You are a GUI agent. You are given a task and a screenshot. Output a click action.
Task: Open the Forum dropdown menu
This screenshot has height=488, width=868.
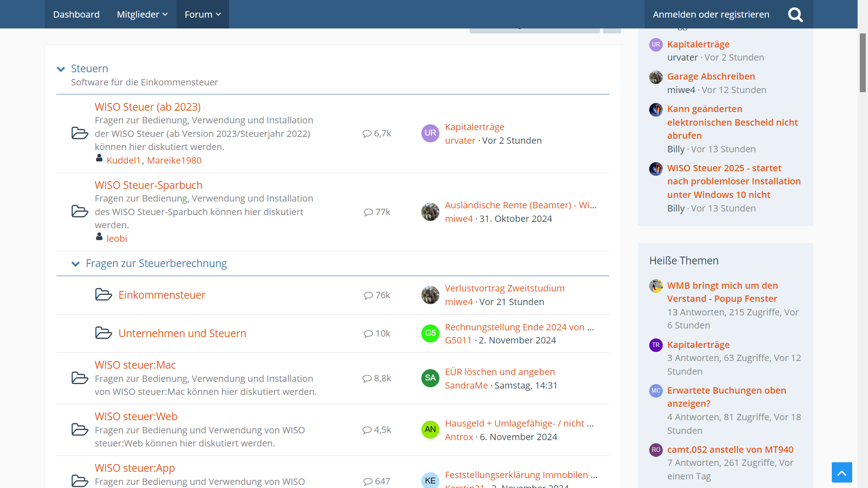click(x=202, y=14)
